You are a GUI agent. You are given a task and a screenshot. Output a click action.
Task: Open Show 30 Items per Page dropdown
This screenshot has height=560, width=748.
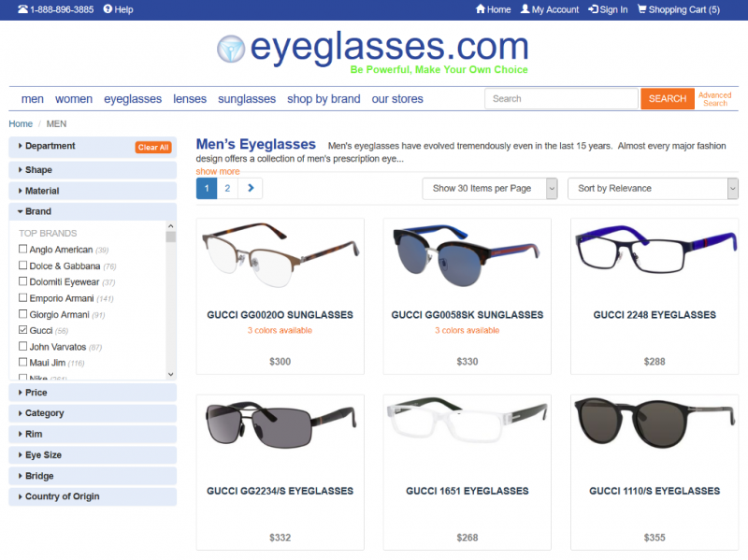490,189
